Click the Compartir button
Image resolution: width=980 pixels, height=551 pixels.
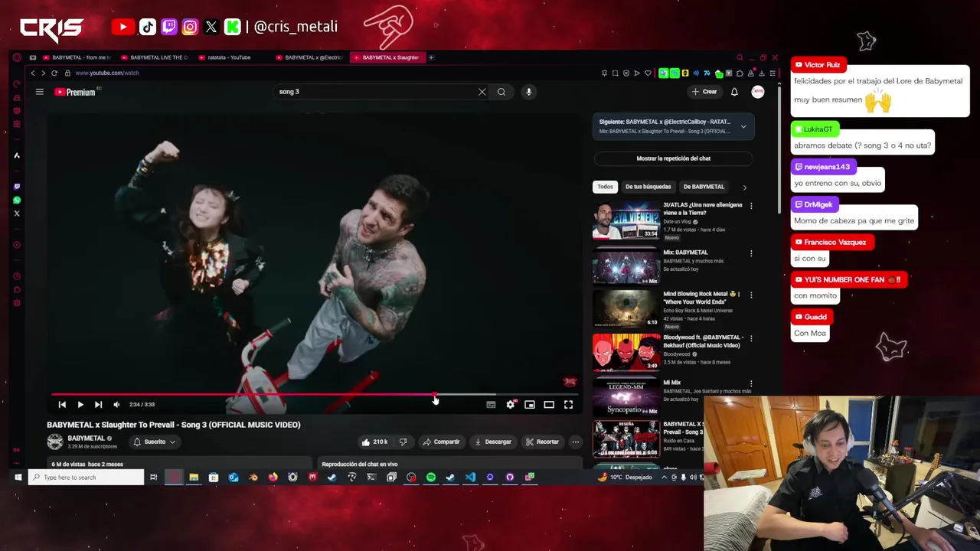coord(442,442)
